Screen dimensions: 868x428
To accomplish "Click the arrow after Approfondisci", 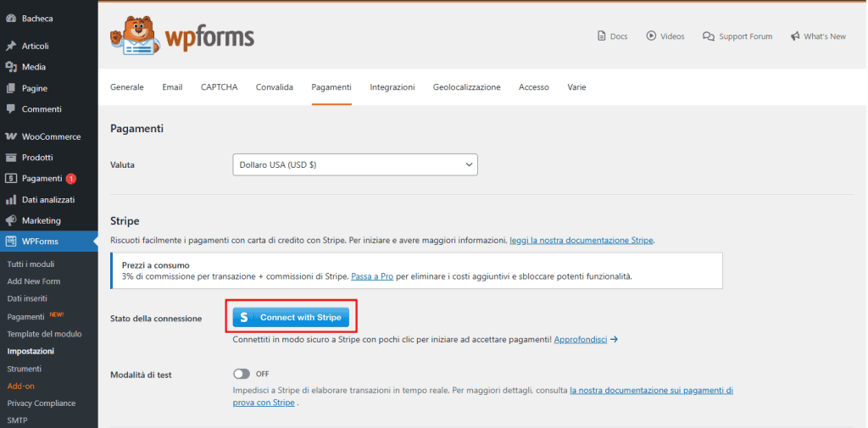I will pyautogui.click(x=614, y=339).
